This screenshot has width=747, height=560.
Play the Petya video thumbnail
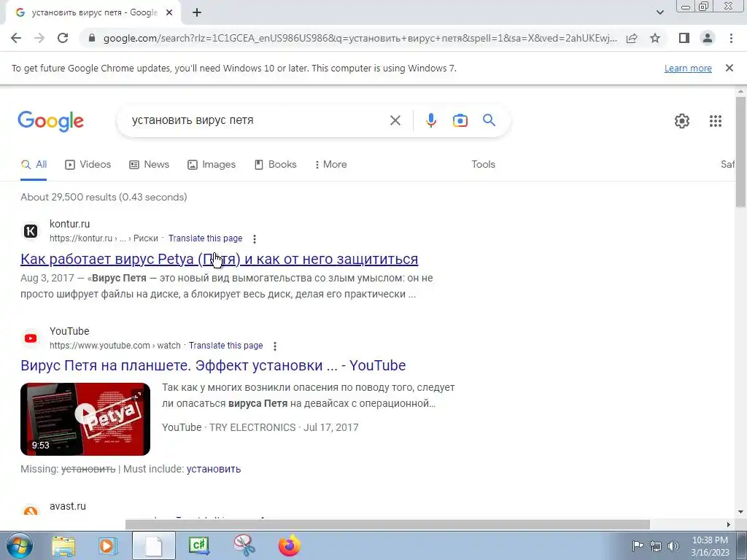(85, 419)
